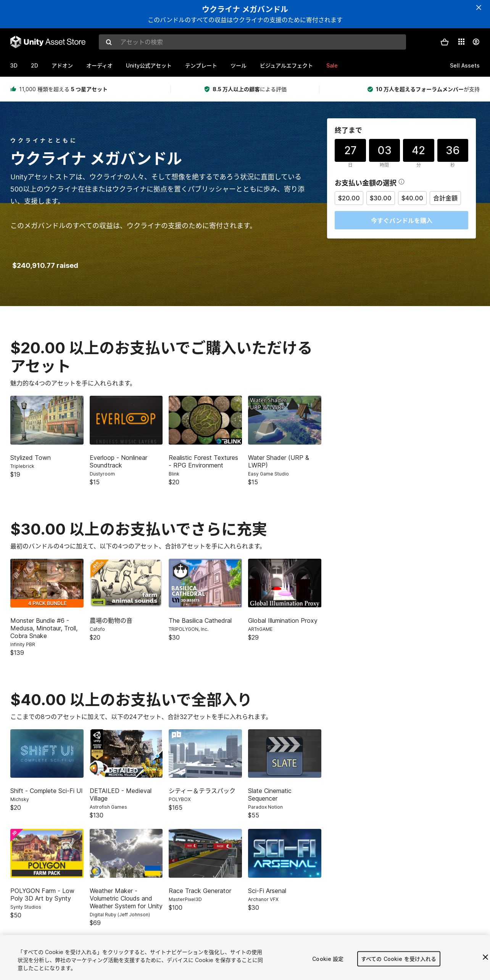490x980 pixels.
Task: Open the 2D category menu
Action: click(34, 66)
